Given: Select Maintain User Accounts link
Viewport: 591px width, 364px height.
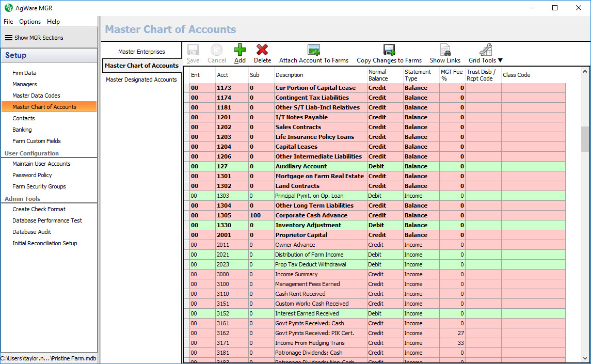Looking at the screenshot, I should click(x=41, y=164).
